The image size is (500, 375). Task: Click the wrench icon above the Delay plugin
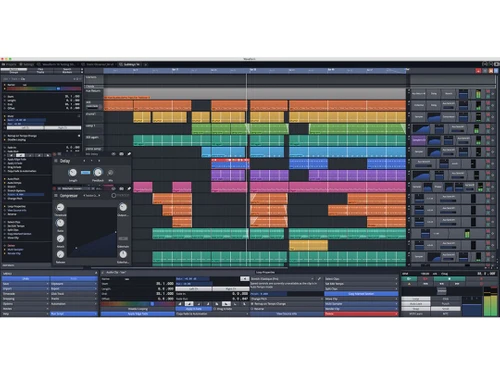(129, 154)
